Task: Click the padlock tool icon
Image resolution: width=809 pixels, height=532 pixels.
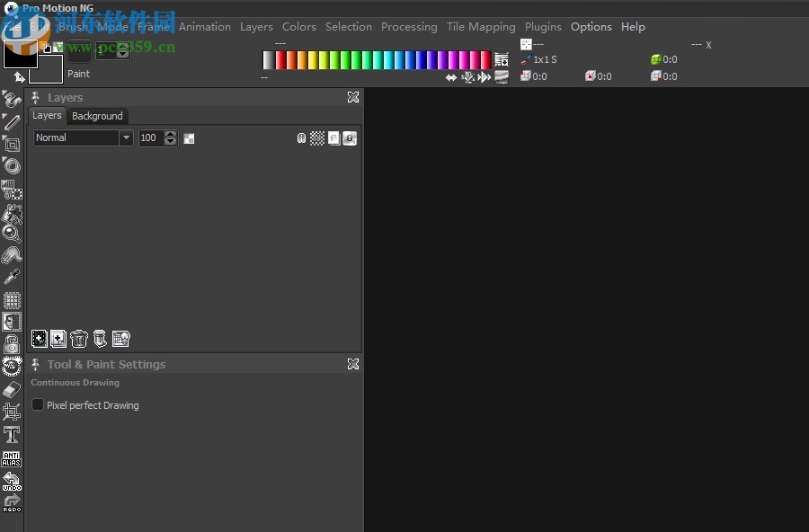Action: [x=12, y=344]
